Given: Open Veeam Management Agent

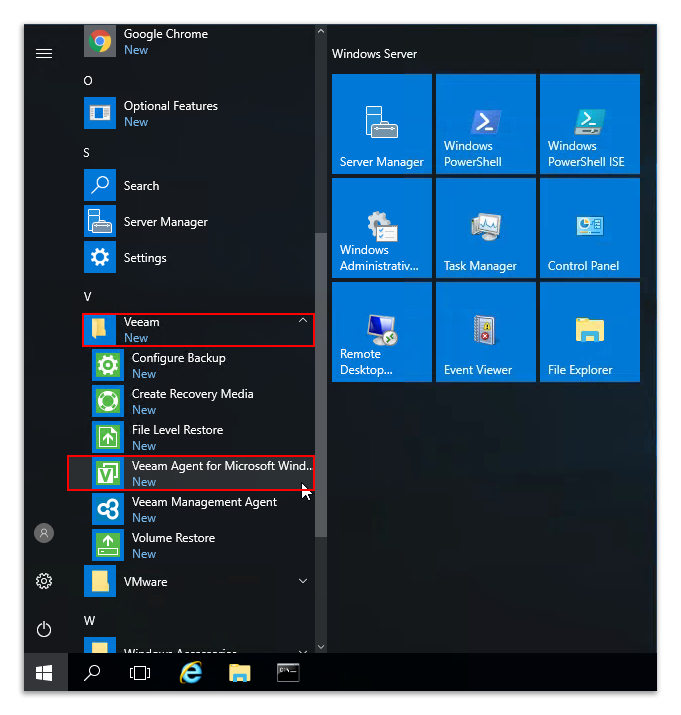Looking at the screenshot, I should [x=204, y=509].
